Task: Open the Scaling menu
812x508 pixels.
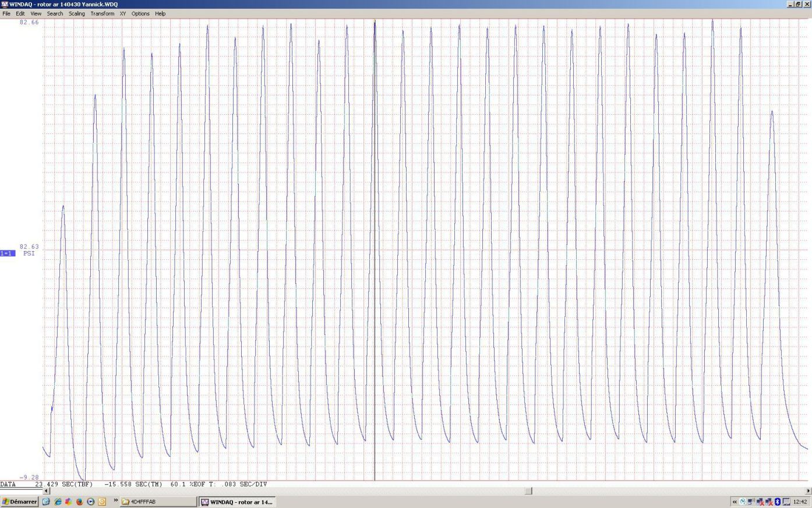Action: tap(76, 13)
